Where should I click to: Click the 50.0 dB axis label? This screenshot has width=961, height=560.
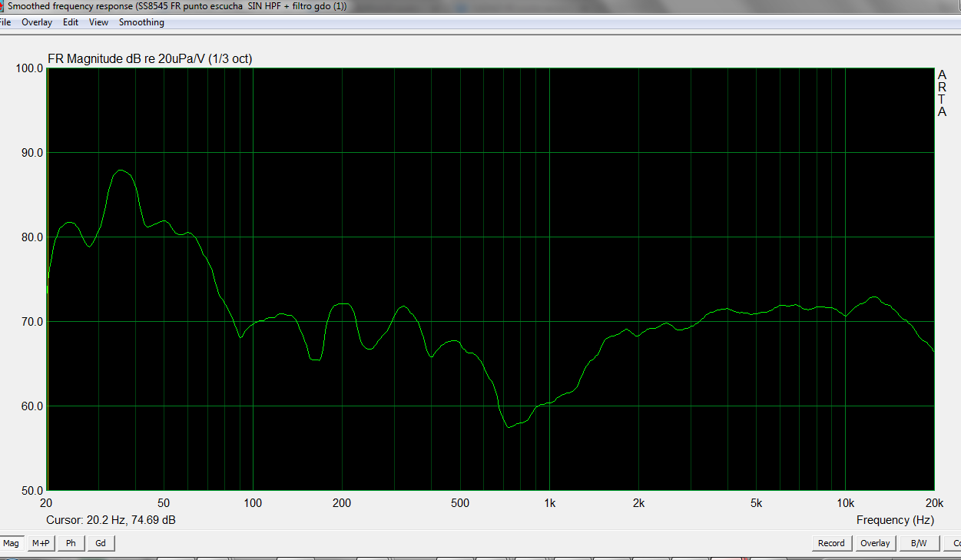[33, 490]
